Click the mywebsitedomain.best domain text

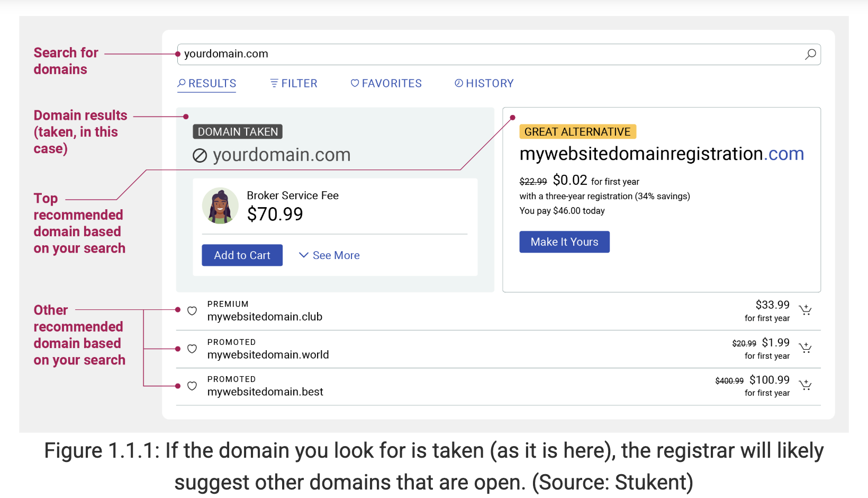[x=265, y=392]
